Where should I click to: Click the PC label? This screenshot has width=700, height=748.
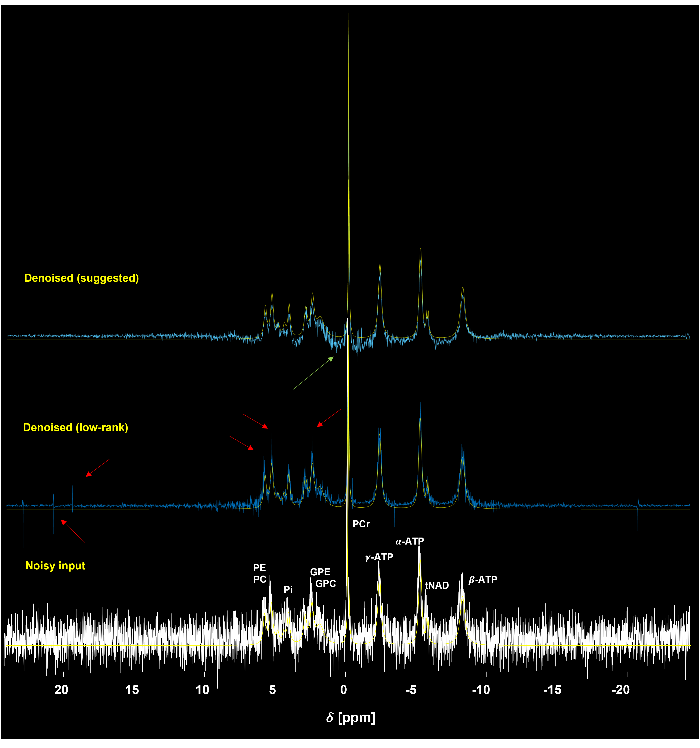coord(260,579)
